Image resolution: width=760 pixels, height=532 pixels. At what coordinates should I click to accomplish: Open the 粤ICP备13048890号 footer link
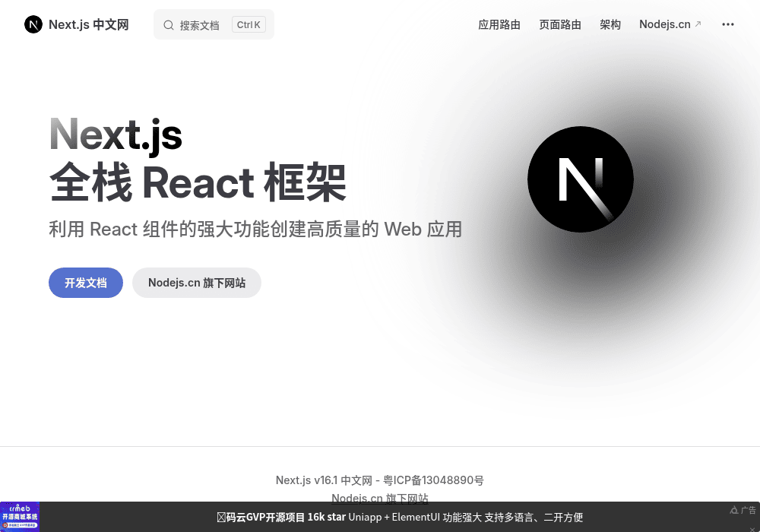click(x=433, y=480)
